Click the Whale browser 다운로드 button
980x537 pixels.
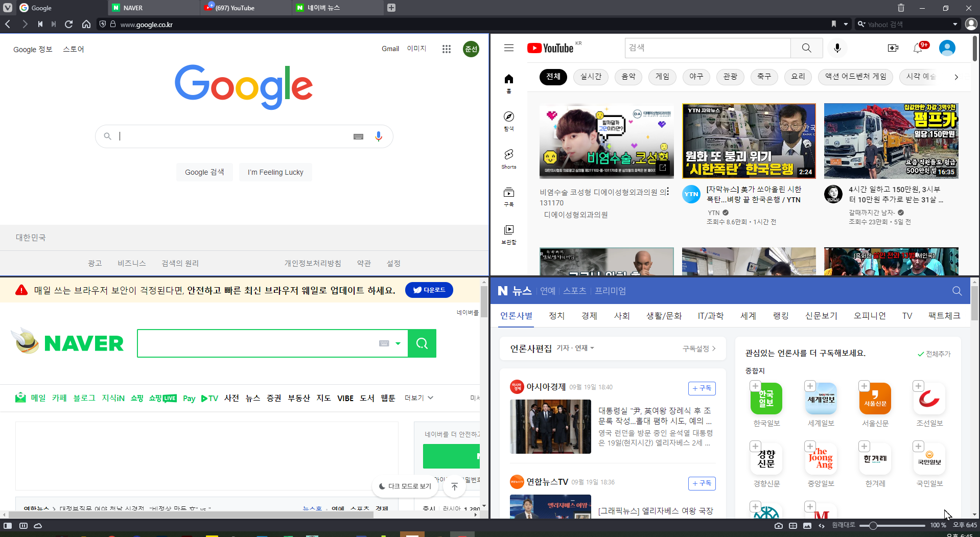point(429,290)
